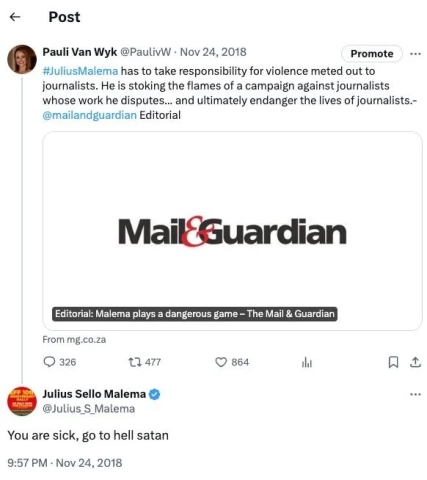Viewport: 427px width, 480px height.
Task: Open Julius Sello Malema's avatar
Action: (22, 401)
